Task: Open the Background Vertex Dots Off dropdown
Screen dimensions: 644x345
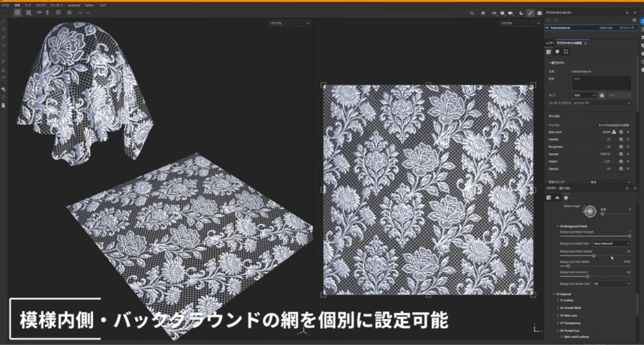Action: point(611,284)
